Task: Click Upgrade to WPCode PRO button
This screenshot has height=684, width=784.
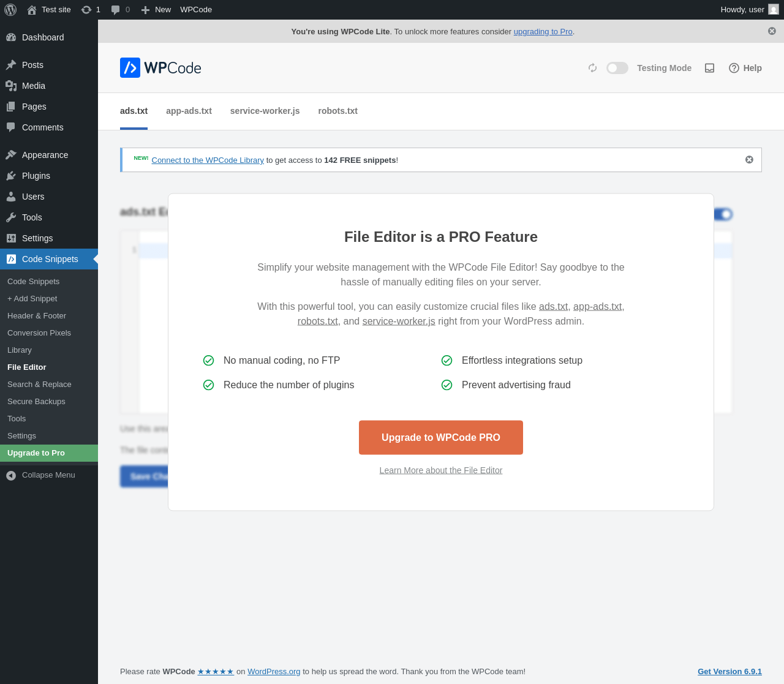Action: (x=441, y=437)
